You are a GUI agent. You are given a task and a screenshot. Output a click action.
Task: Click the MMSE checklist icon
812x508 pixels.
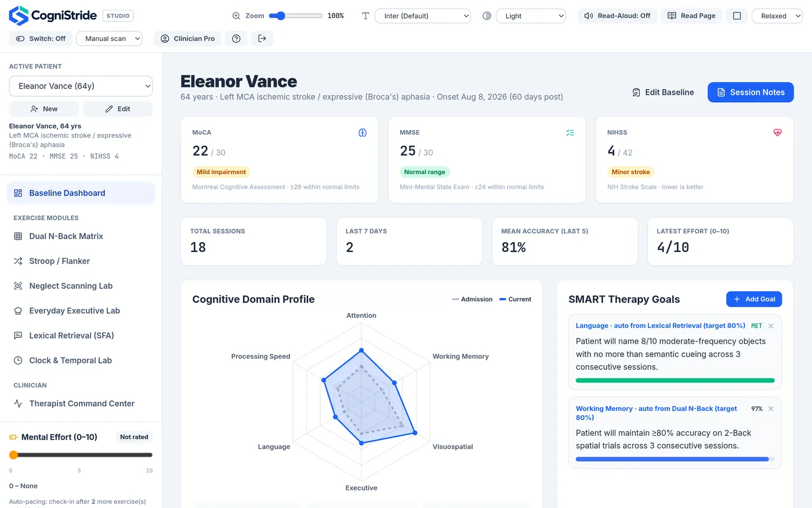point(570,133)
